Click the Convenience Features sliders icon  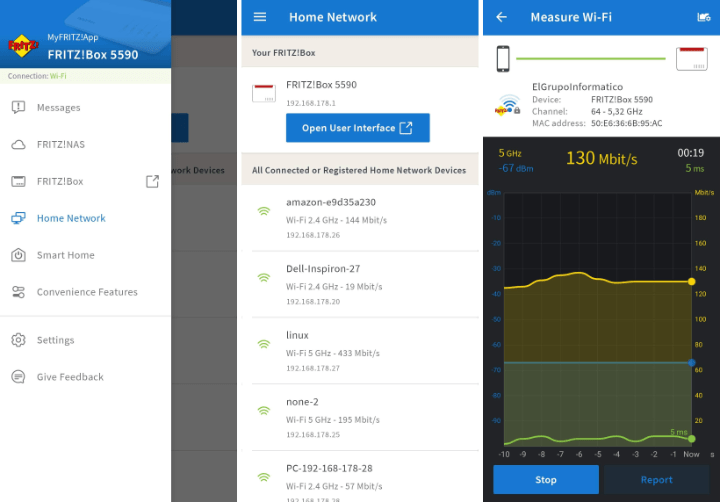click(18, 292)
